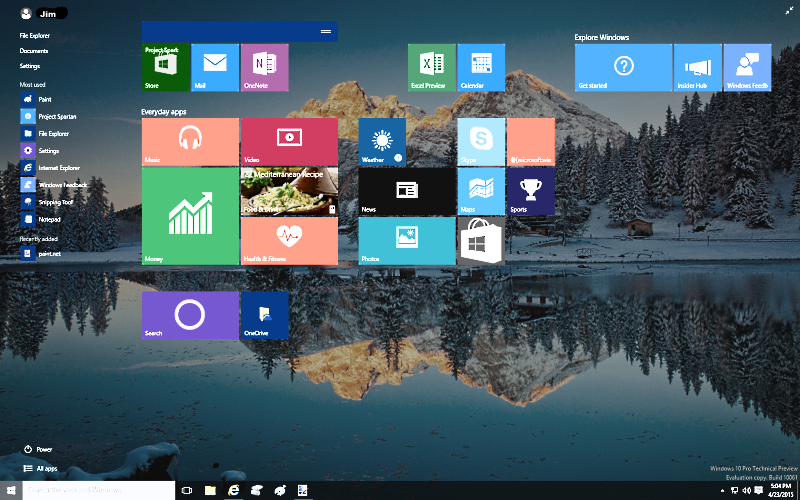Open the Mail tile
The height and width of the screenshot is (500, 800).
[x=215, y=67]
